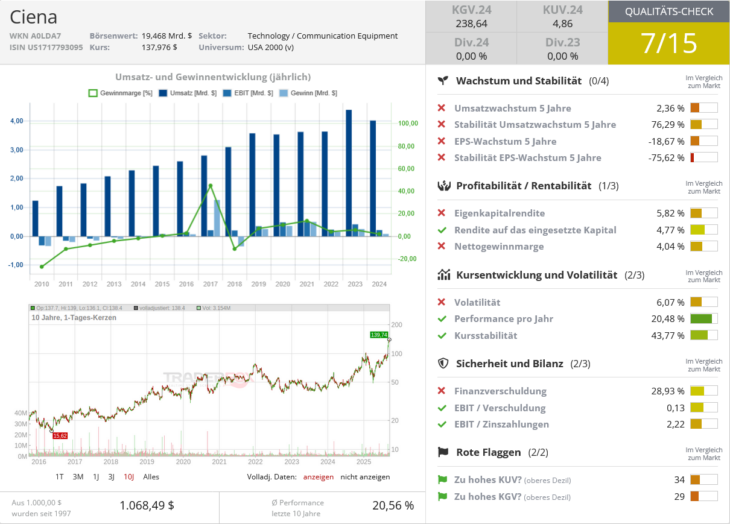Click the 7/15 quality score box

click(x=669, y=43)
